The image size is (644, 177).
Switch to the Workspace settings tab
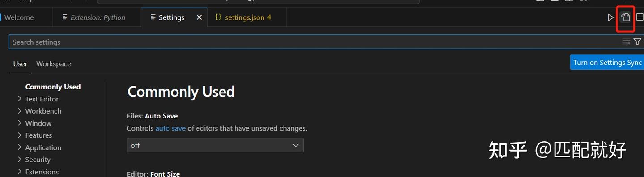pos(54,64)
